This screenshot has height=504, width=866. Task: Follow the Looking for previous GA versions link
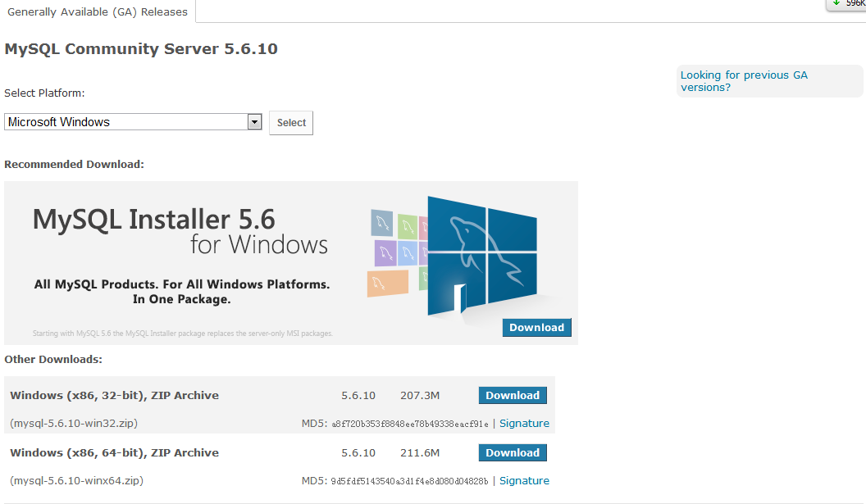click(744, 81)
